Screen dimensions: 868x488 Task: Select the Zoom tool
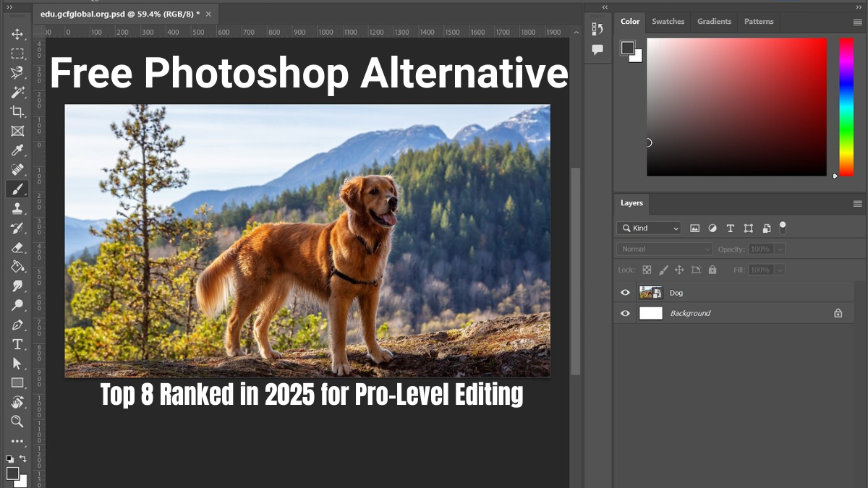pos(17,420)
